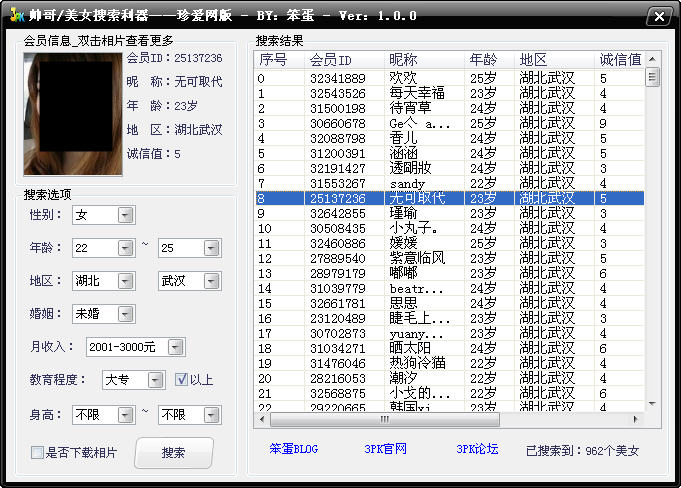Open the 婚姻 marital status dropdown
This screenshot has height=488, width=681.
tap(125, 314)
